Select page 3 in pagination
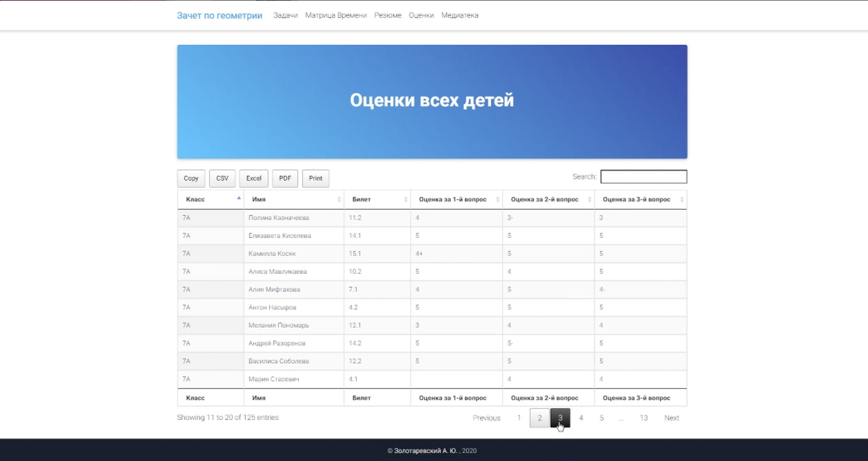 [560, 418]
